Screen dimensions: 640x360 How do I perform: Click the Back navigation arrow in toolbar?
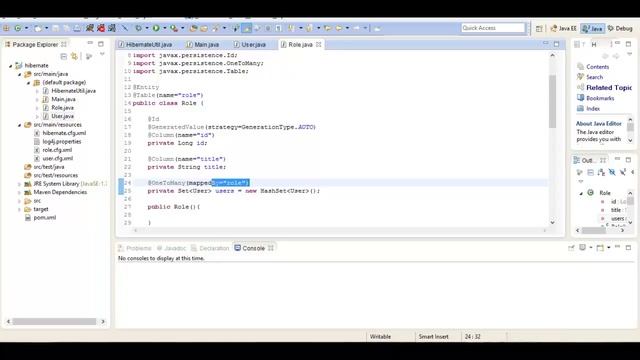click(339, 28)
